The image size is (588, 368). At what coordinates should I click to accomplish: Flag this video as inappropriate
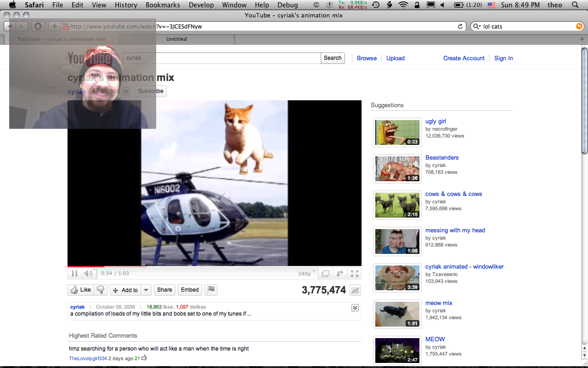pos(211,290)
